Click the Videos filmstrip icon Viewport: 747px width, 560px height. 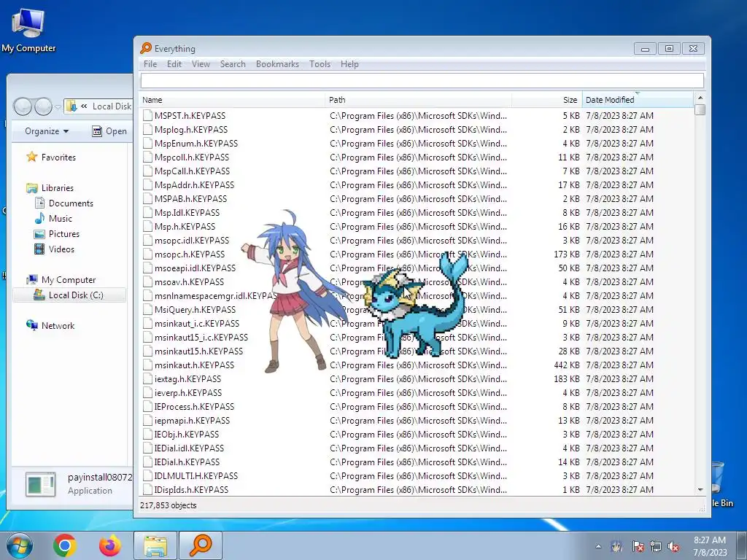click(x=39, y=249)
